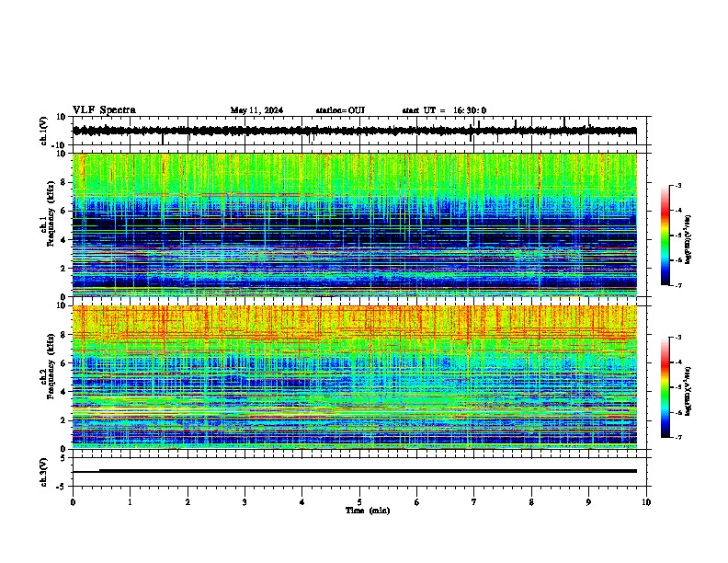
Task: Click the '9' tick on the Time axis
Action: click(588, 502)
